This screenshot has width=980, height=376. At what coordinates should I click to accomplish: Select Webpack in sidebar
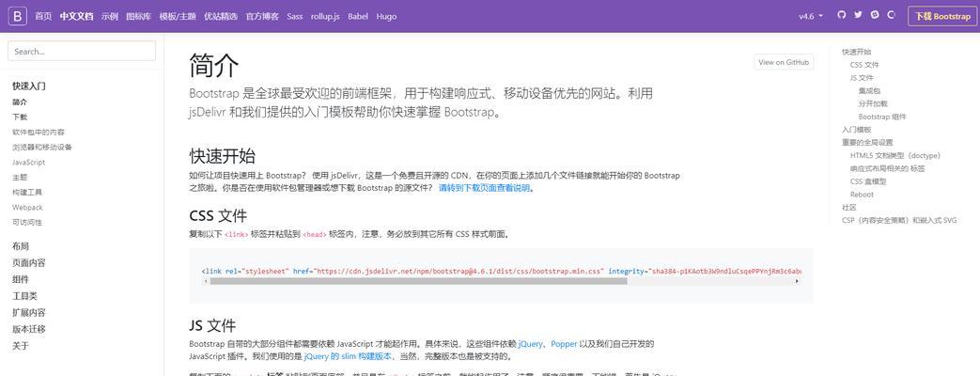pos(27,207)
